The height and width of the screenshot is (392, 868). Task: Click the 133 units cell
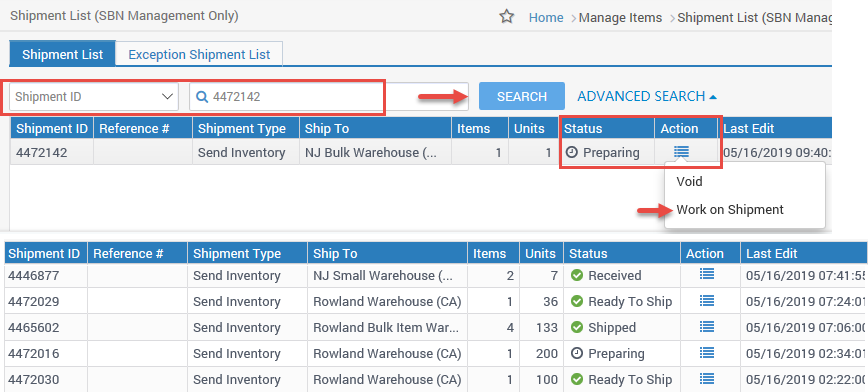(541, 327)
